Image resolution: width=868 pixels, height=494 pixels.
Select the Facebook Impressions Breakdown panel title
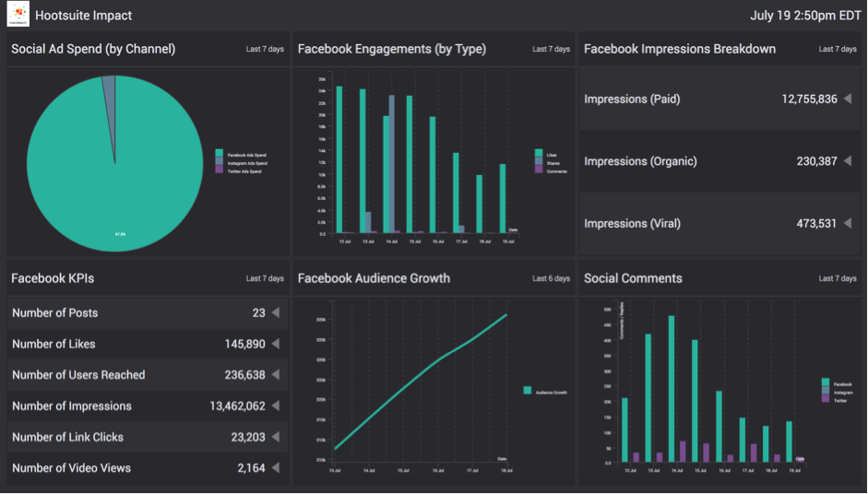pyautogui.click(x=680, y=49)
